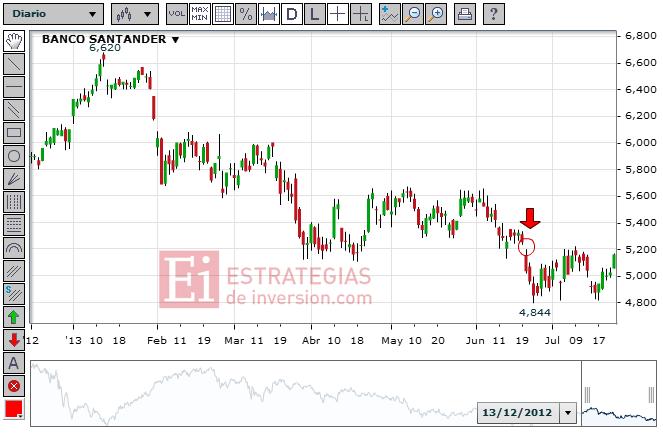663x433 pixels.
Task: Select the two parallel lines tool
Action: coord(14,110)
